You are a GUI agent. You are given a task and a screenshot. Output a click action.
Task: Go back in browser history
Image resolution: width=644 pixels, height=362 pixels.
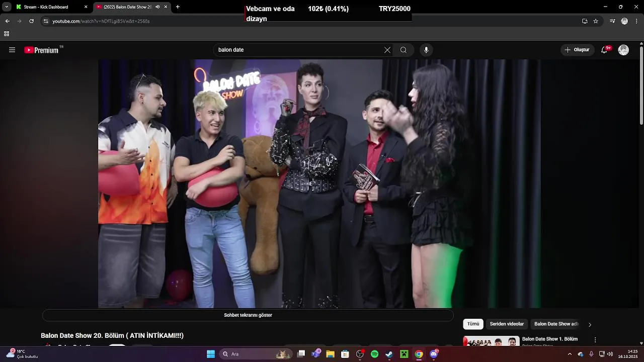click(7, 21)
